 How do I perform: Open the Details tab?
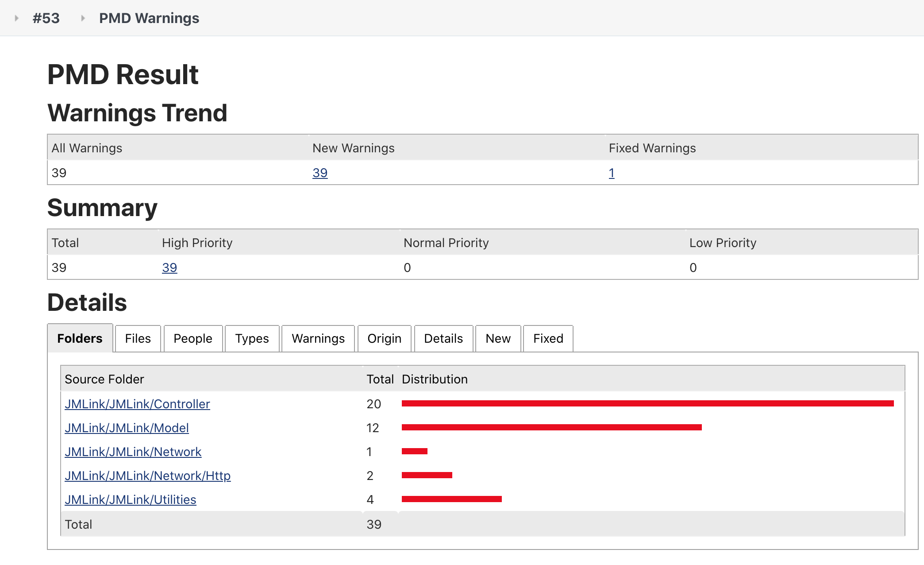tap(443, 339)
